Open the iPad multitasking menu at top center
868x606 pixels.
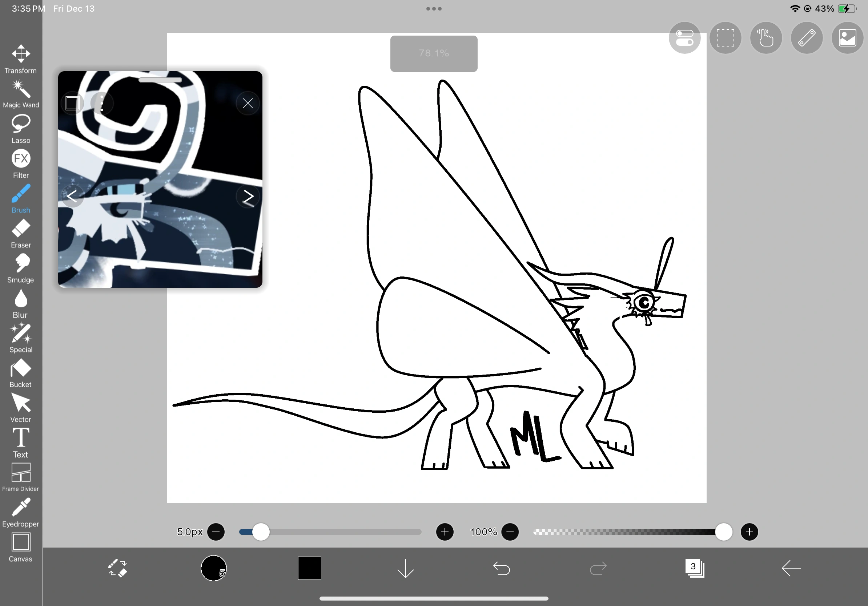pos(433,8)
